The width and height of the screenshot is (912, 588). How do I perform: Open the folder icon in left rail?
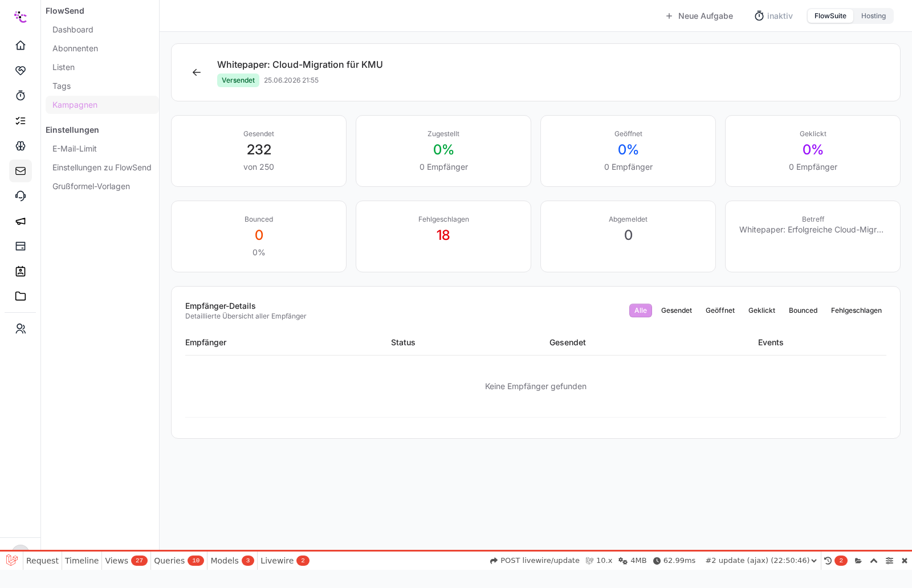coord(21,296)
